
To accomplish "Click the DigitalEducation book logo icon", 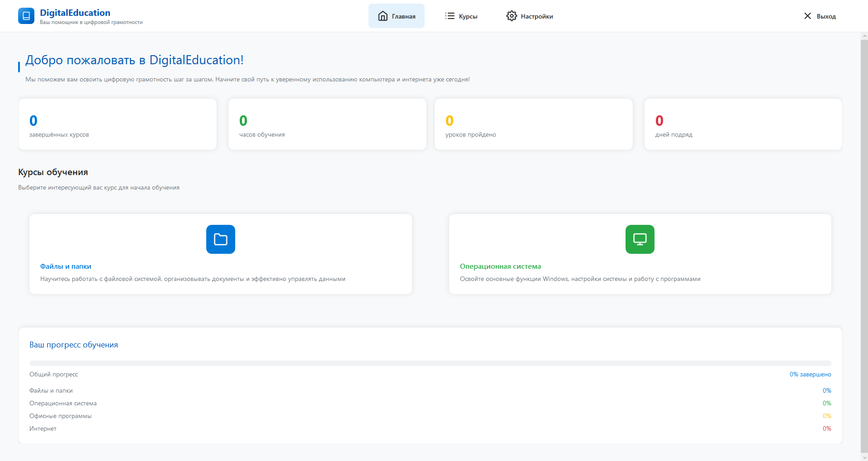I will click(x=26, y=16).
